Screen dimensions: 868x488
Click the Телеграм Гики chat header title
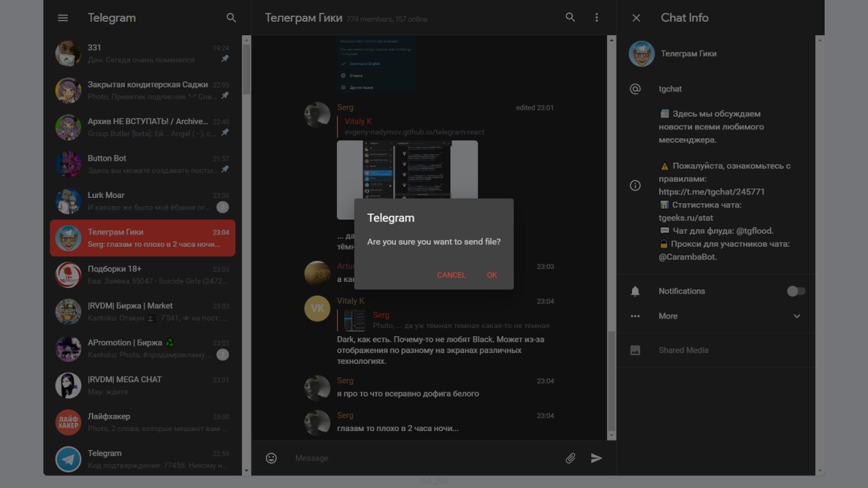303,18
